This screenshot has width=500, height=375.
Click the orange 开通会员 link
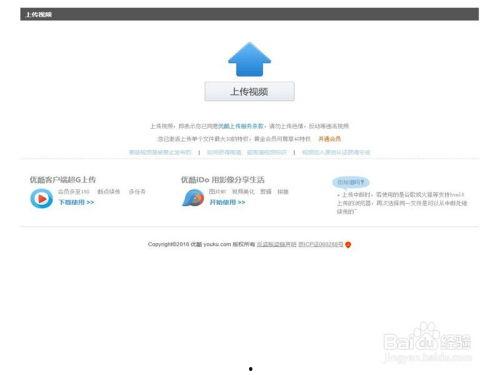point(329,139)
